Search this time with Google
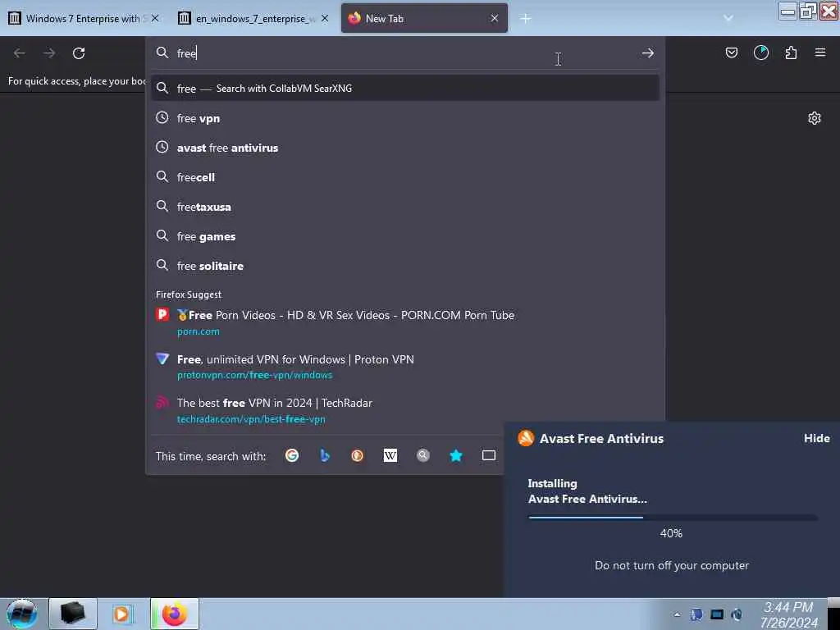This screenshot has width=840, height=630. click(292, 455)
